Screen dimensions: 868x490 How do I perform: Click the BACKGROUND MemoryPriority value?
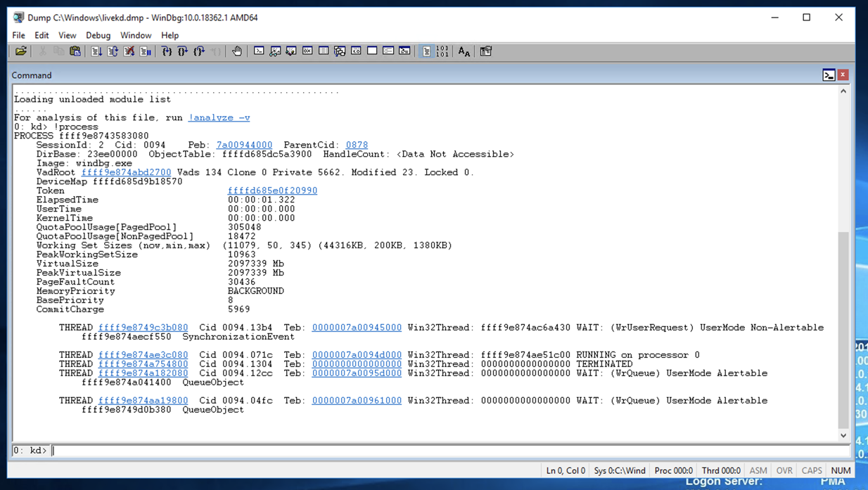256,291
